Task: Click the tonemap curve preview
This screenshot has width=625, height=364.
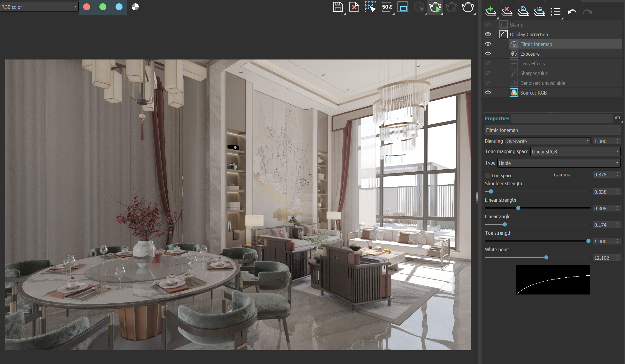Action: 553,280
